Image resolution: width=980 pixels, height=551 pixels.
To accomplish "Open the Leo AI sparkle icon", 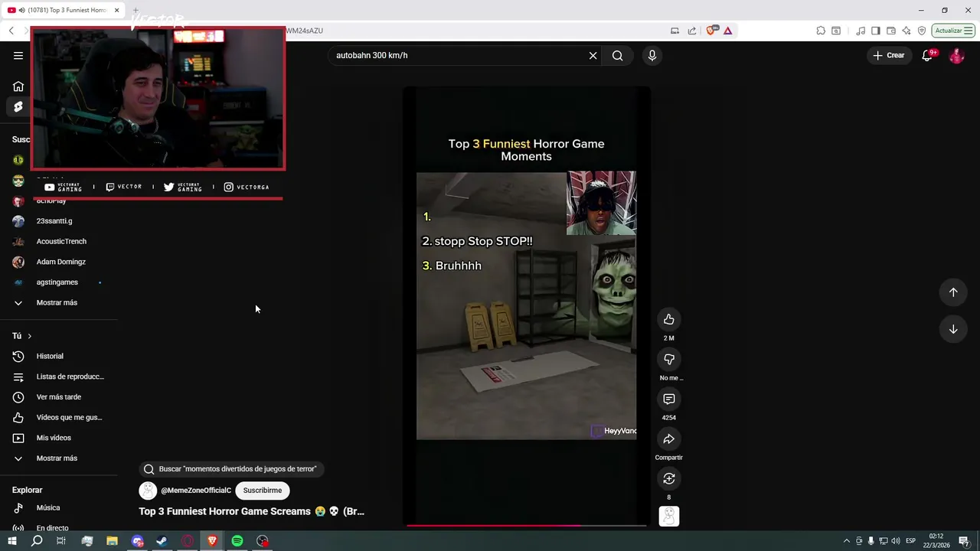I will [906, 31].
